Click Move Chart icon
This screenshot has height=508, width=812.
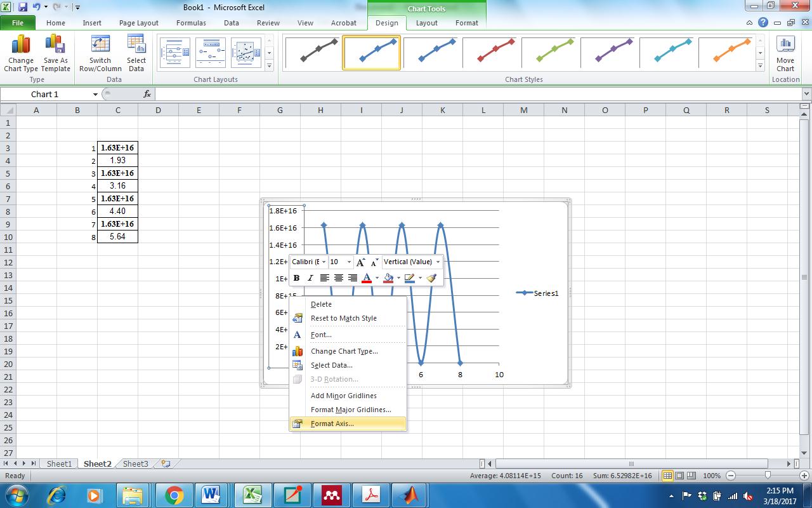785,53
